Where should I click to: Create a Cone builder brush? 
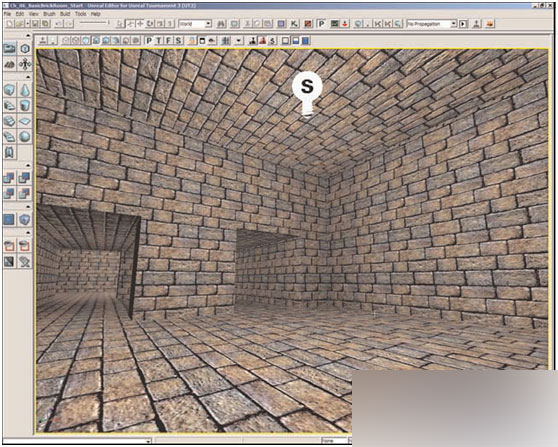(25, 90)
